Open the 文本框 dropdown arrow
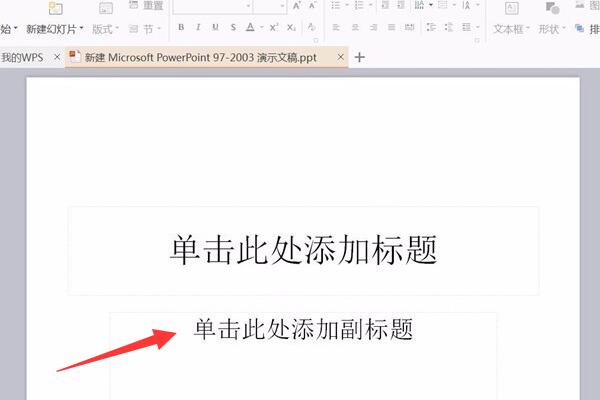Screen dimensions: 600x400 coord(528,28)
